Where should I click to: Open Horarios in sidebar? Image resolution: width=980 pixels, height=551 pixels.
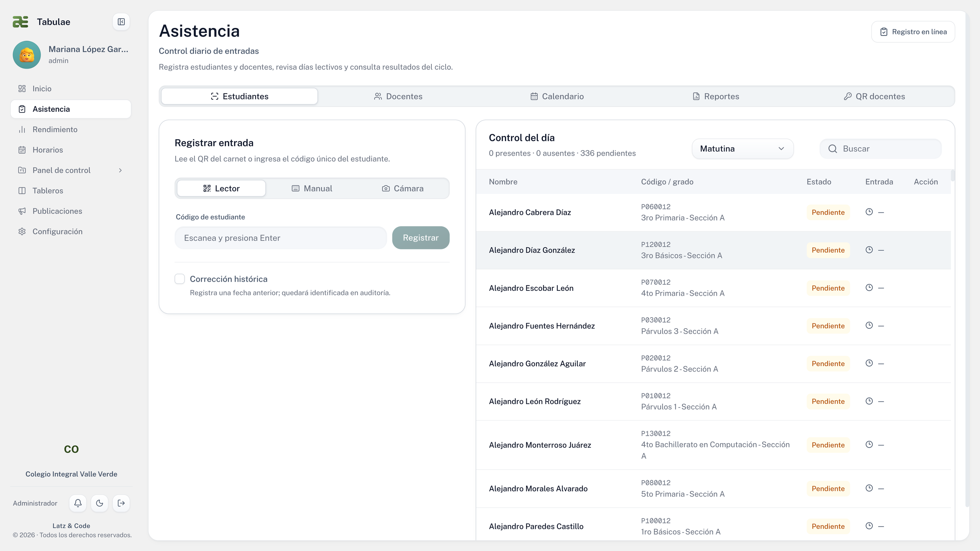point(71,150)
